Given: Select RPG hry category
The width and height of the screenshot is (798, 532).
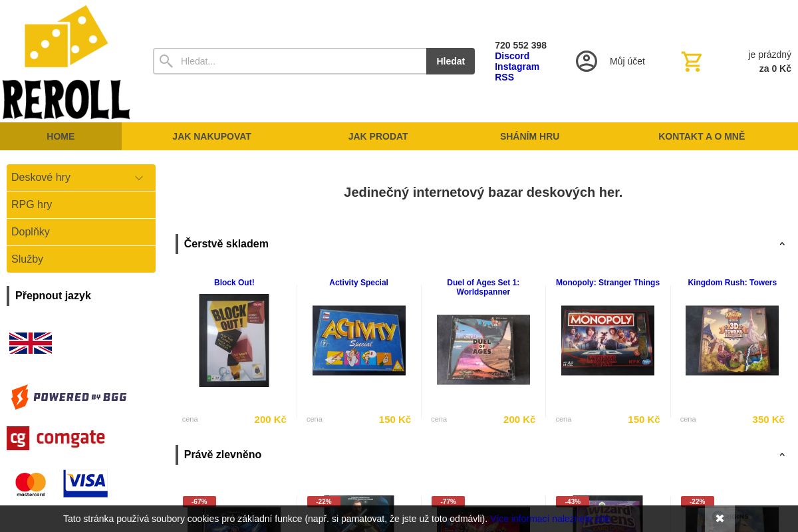Looking at the screenshot, I should click(x=81, y=205).
